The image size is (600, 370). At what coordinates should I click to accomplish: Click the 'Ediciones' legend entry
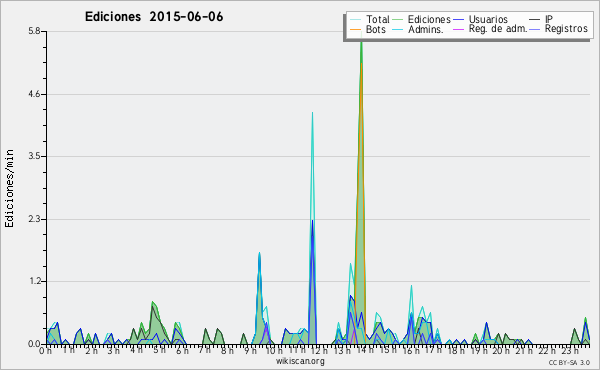pyautogui.click(x=429, y=19)
